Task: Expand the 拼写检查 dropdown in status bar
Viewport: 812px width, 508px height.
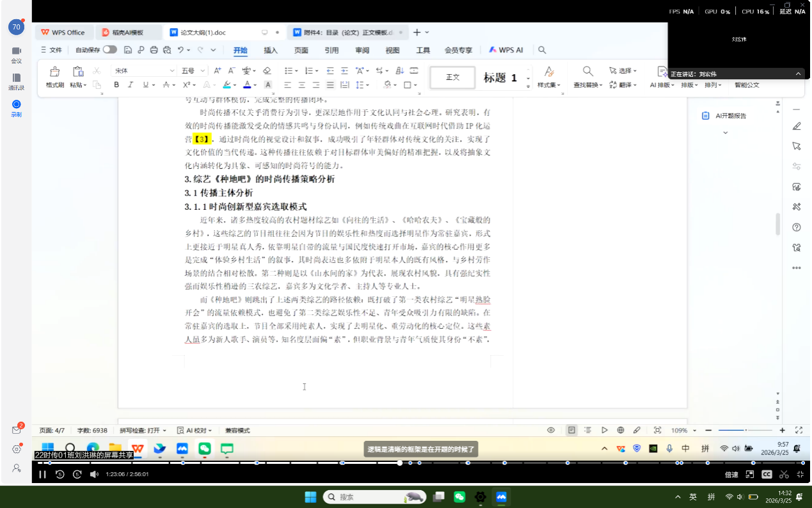Action: [x=143, y=431]
